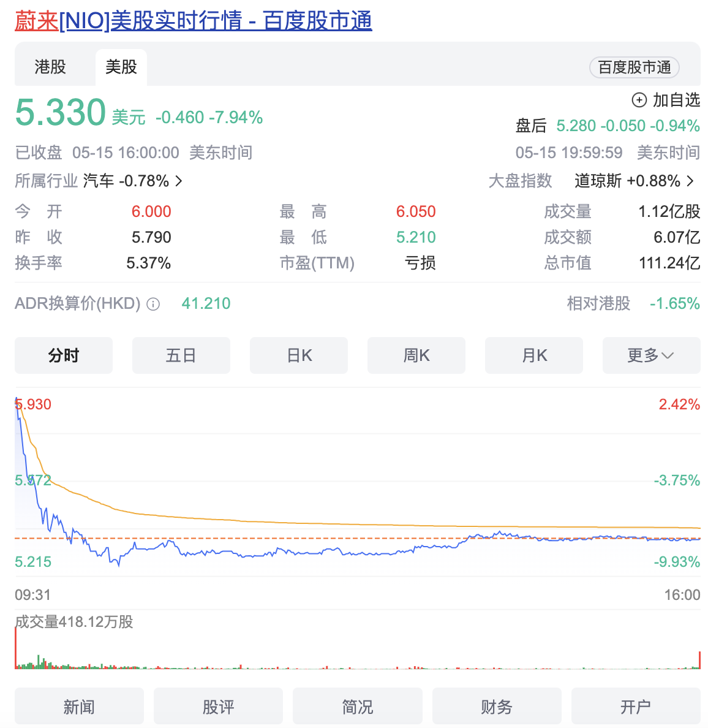This screenshot has height=728, width=708.
Task: Click the 开户 button
Action: (636, 706)
